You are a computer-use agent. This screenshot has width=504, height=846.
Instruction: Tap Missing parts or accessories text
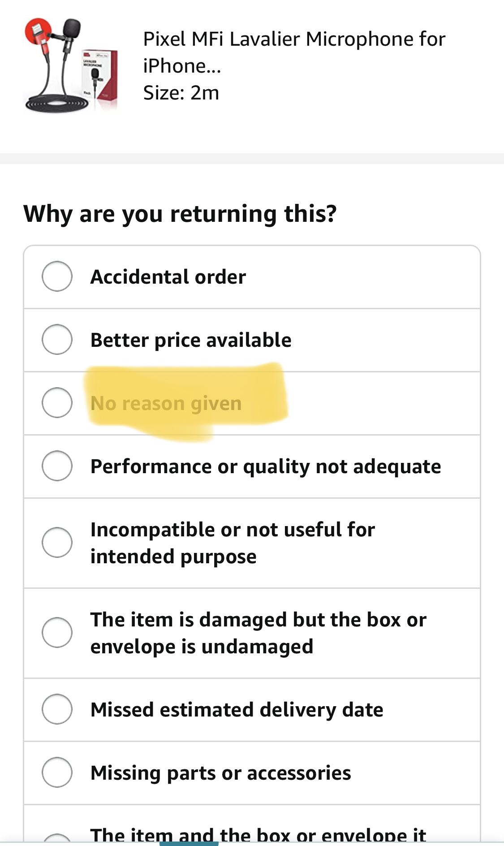(x=220, y=773)
